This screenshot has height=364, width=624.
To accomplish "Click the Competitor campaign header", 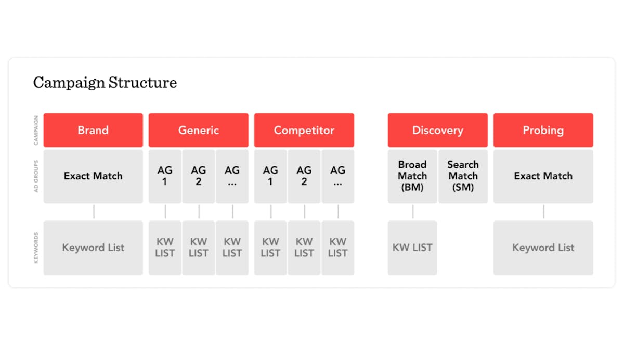I will (x=304, y=130).
